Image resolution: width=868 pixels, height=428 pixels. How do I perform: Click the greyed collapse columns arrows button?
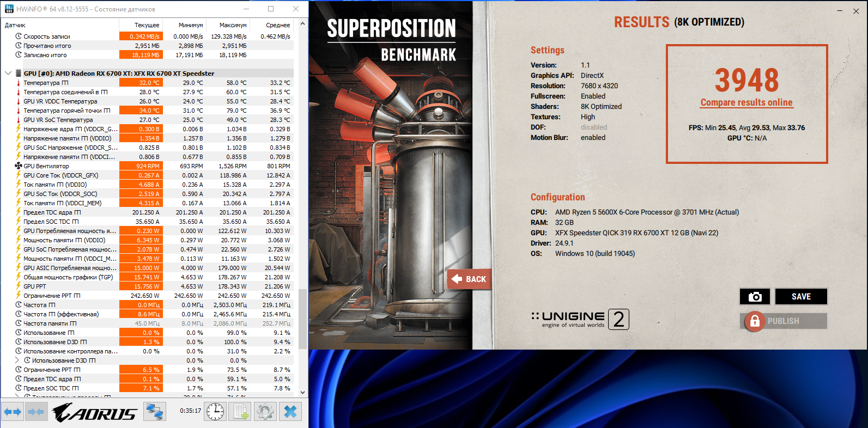pyautogui.click(x=36, y=412)
